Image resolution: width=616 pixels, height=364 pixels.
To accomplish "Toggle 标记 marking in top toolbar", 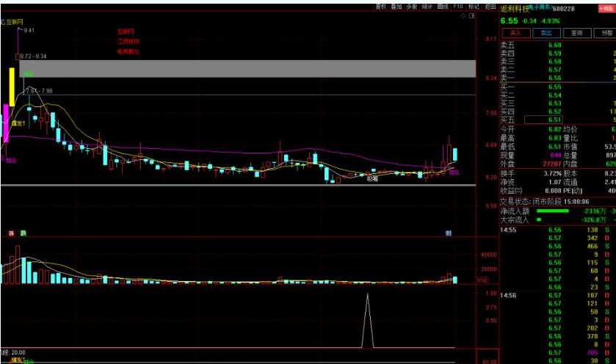I will tap(474, 5).
